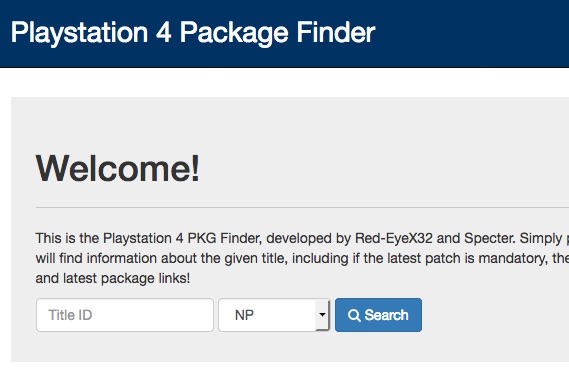
Task: Select the word Search on the button
Action: (x=386, y=315)
